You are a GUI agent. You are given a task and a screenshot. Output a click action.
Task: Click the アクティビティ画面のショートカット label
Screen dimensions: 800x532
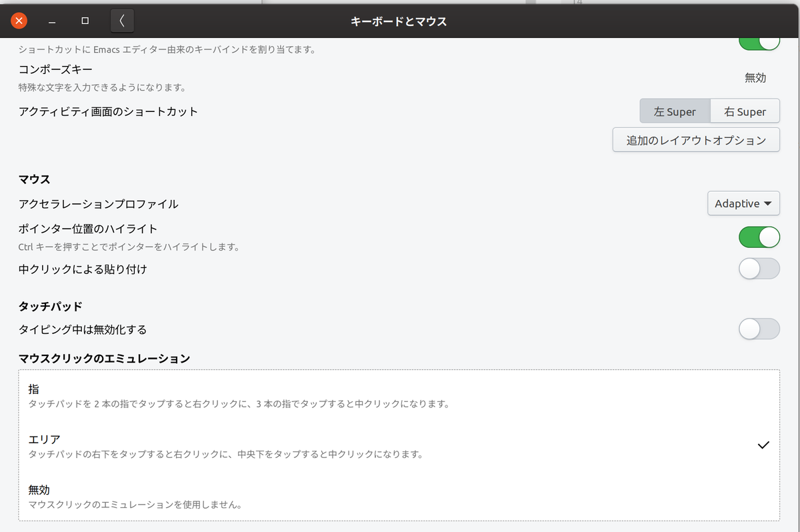click(x=109, y=111)
